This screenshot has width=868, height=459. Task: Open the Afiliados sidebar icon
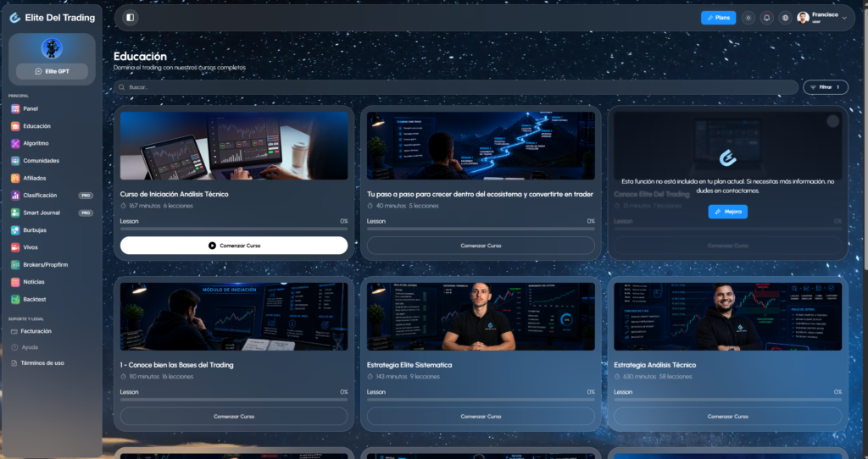click(x=15, y=178)
